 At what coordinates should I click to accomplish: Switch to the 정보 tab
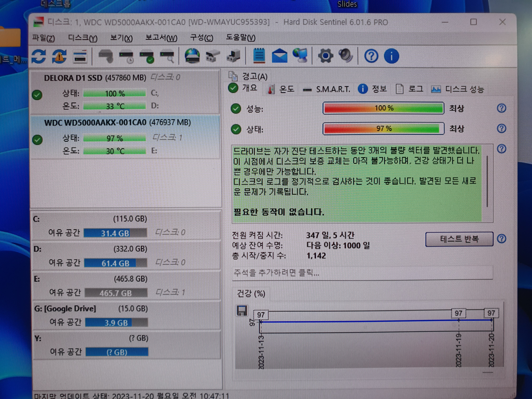click(x=372, y=89)
